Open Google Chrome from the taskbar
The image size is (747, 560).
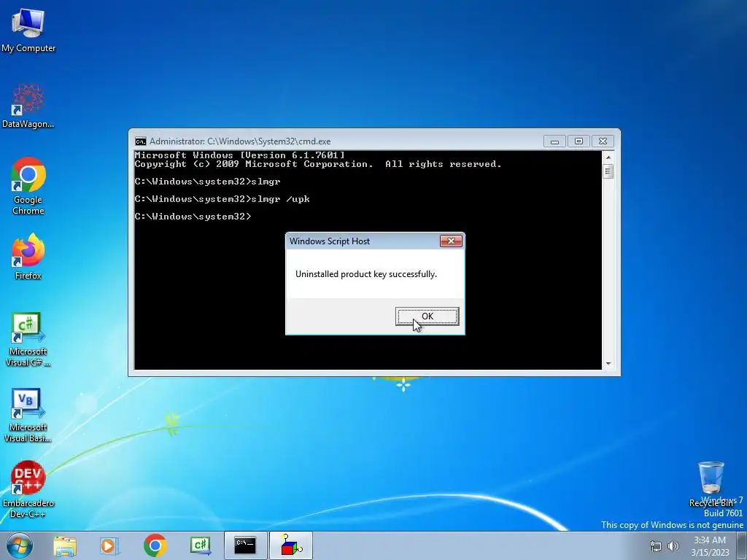point(155,546)
